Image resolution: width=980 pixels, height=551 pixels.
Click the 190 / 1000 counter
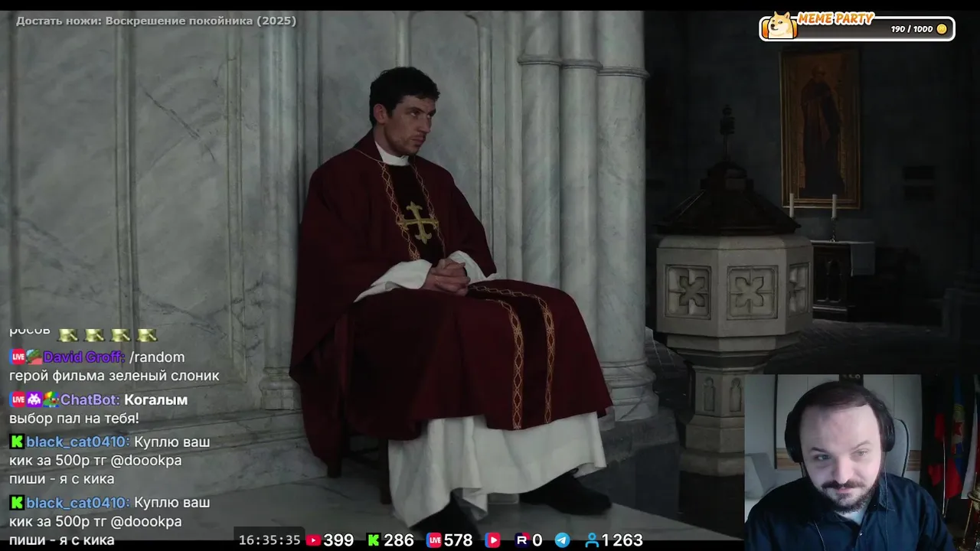(912, 29)
